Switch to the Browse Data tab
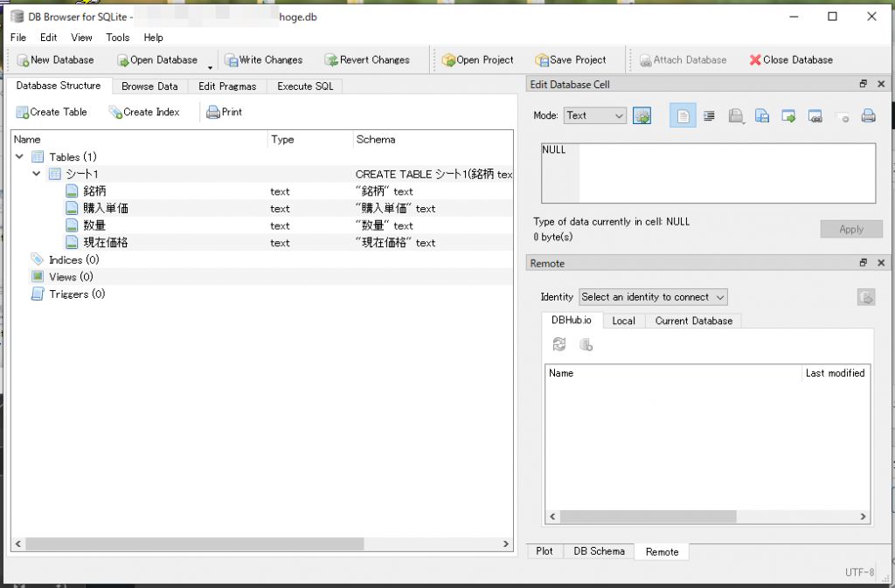Screen dimensions: 895x588 point(150,86)
